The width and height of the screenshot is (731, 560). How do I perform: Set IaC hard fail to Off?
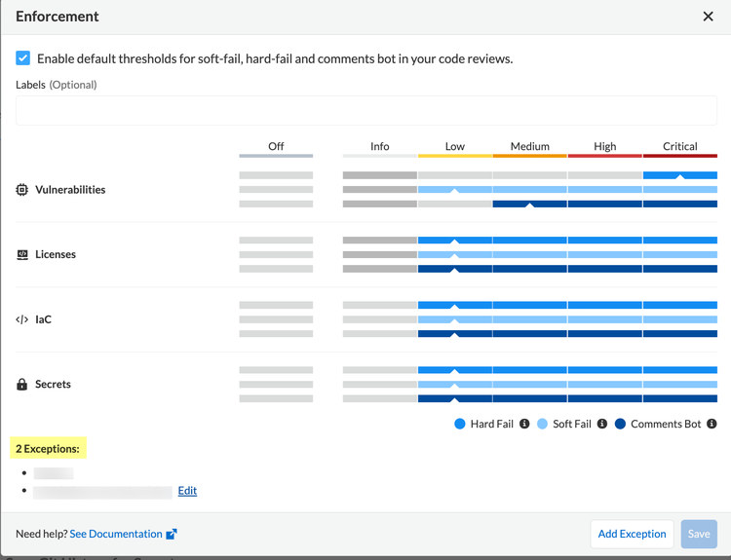(276, 305)
